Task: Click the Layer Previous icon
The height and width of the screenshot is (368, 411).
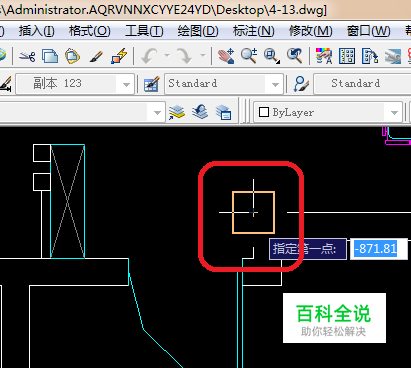Action: point(200,112)
